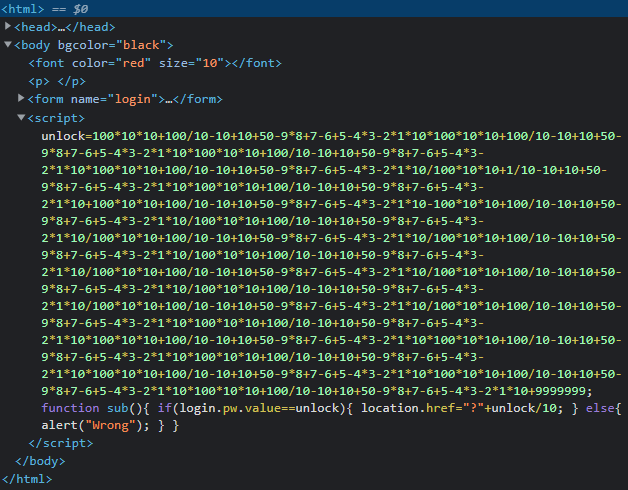Click the 'alert("Wrong");' code line

point(95,425)
